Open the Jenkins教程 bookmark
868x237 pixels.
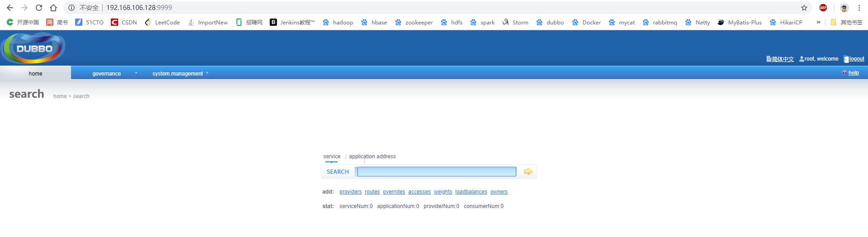point(292,22)
